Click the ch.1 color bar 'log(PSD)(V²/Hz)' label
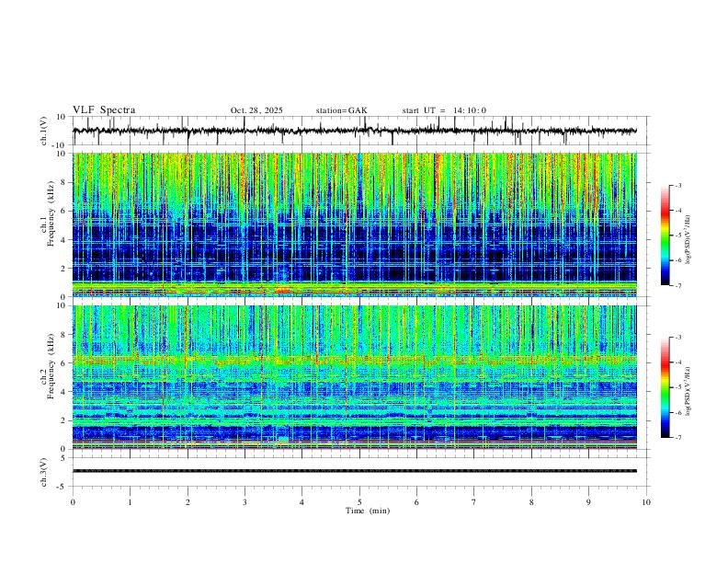 [x=688, y=240]
